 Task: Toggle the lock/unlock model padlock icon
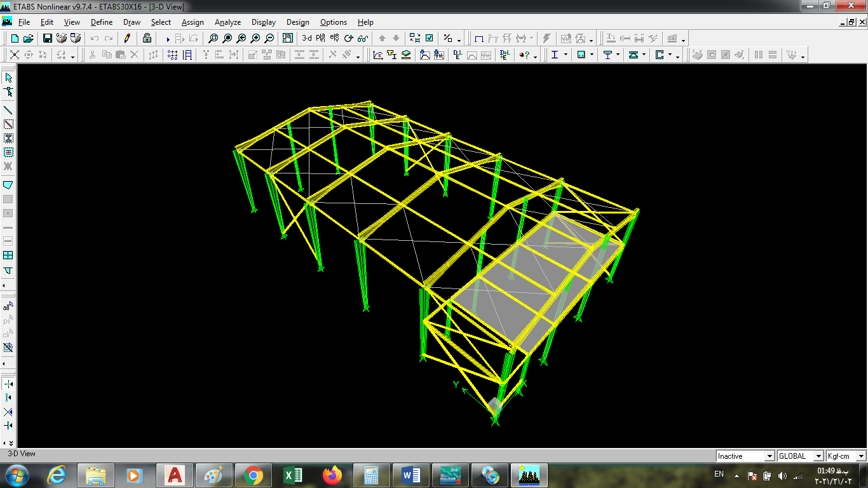click(x=147, y=38)
